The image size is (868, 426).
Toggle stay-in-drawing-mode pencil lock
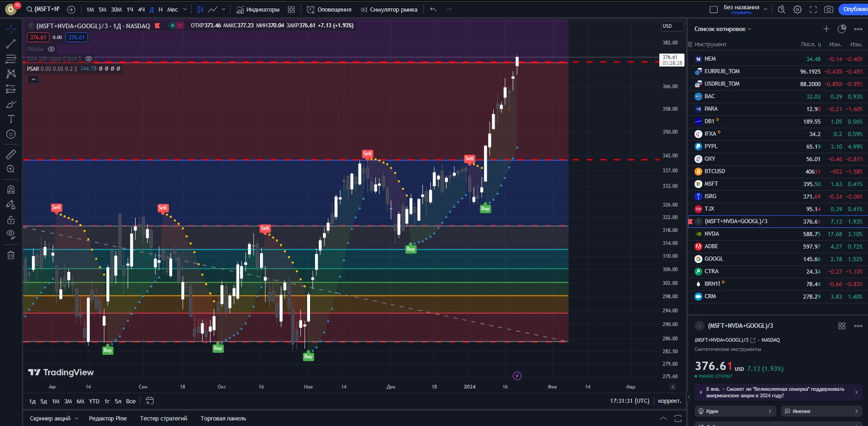(11, 205)
